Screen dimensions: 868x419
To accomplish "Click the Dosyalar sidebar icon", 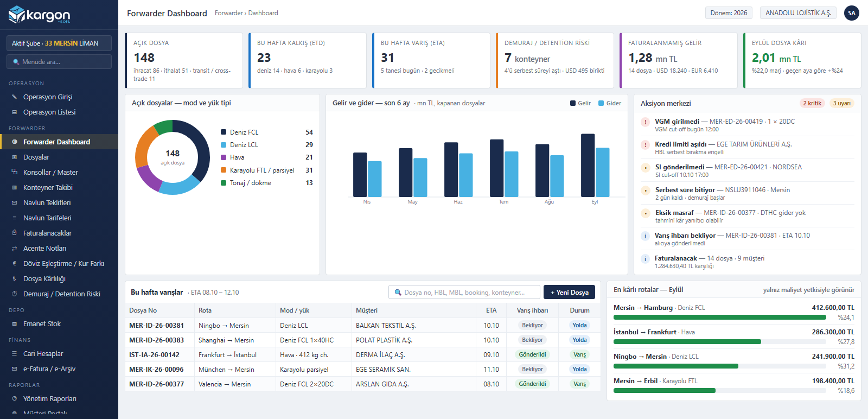I will (x=15, y=157).
